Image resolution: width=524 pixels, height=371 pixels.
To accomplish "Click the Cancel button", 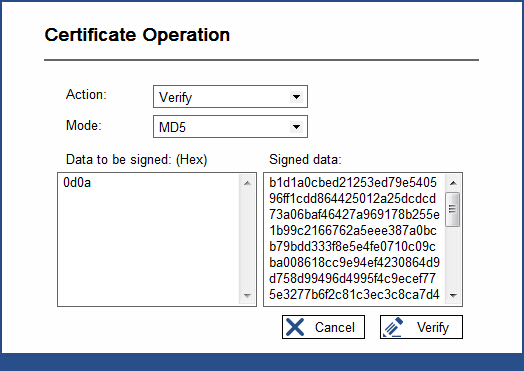I will pos(323,327).
